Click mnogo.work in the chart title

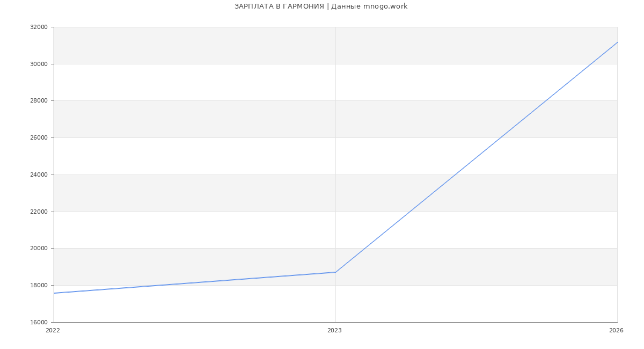(385, 6)
